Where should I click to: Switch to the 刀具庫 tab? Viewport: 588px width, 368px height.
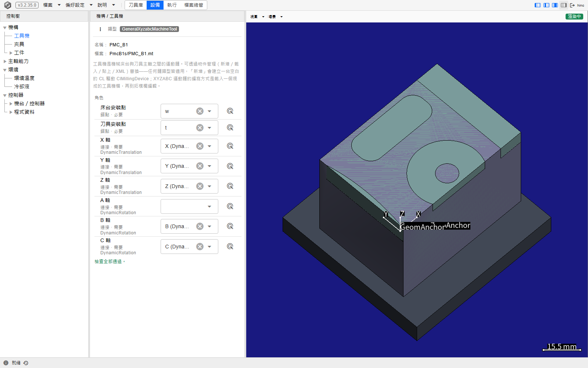pos(136,5)
